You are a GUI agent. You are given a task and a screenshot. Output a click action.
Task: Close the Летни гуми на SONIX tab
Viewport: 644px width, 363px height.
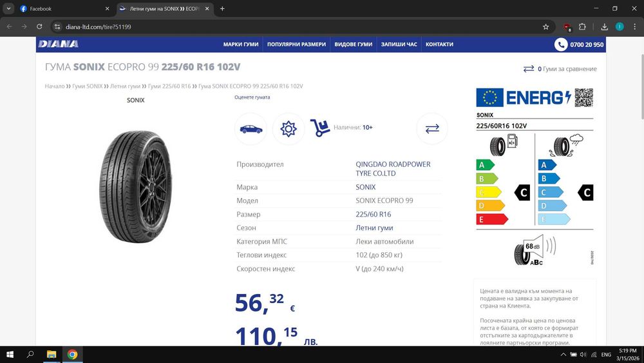click(x=207, y=8)
